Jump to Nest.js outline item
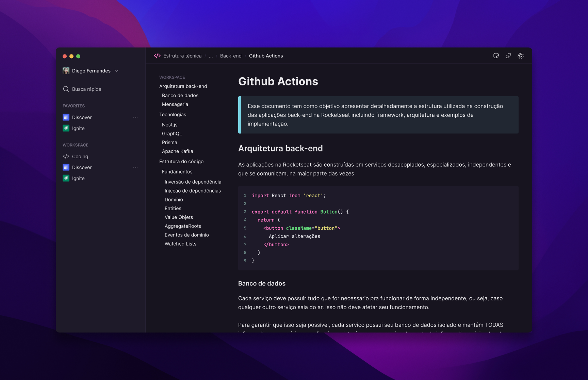The width and height of the screenshot is (588, 380). click(169, 125)
